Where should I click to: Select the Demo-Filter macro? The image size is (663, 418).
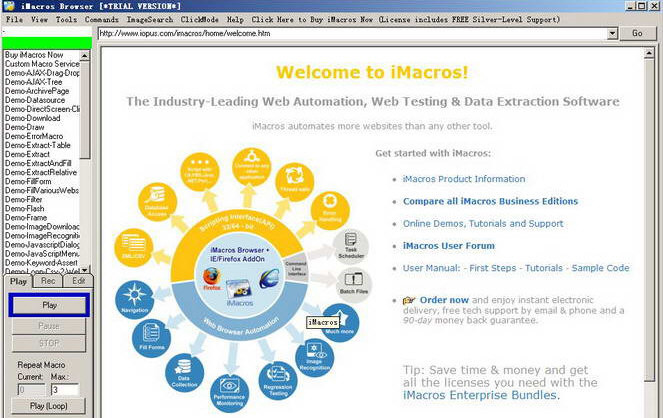click(x=23, y=199)
